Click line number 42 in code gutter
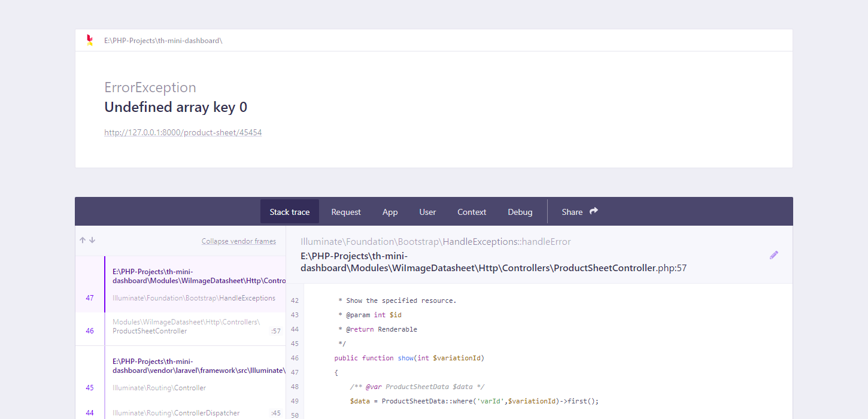Viewport: 868px width, 419px height. point(295,300)
